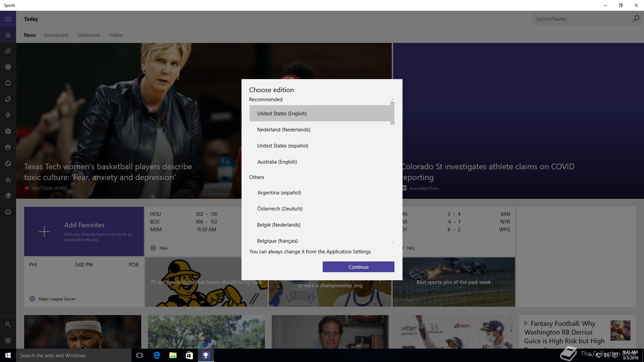Click the Continue button
The image size is (644, 362).
[358, 267]
